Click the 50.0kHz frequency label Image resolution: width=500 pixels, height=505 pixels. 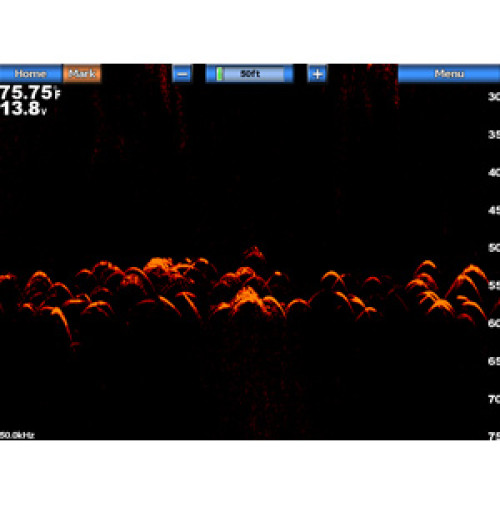tap(17, 435)
